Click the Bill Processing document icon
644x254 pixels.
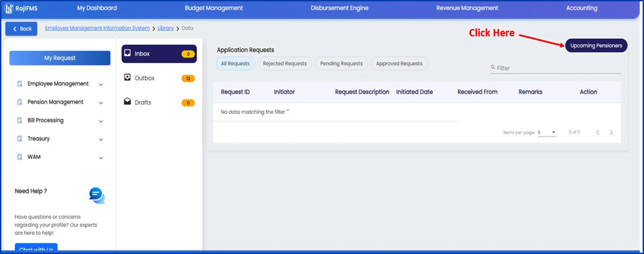(19, 121)
